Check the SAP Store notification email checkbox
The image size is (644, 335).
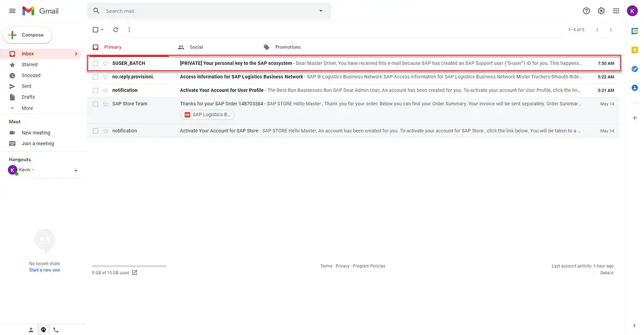[x=95, y=131]
